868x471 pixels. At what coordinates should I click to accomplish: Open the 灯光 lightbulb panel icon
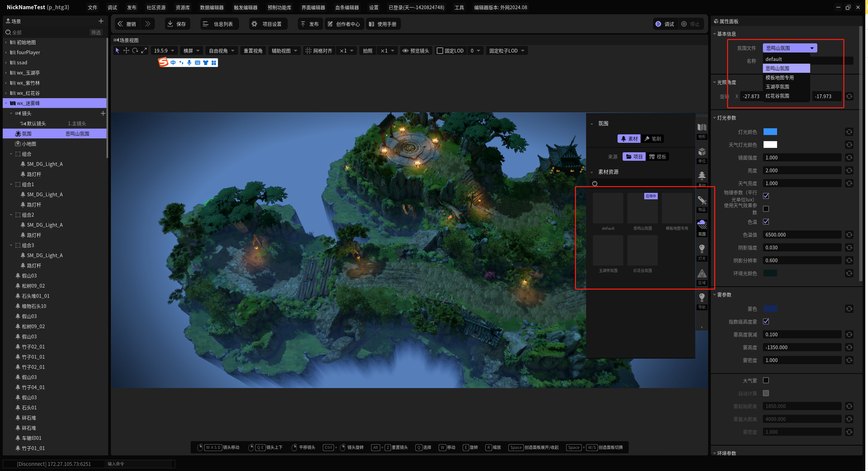pyautogui.click(x=702, y=252)
